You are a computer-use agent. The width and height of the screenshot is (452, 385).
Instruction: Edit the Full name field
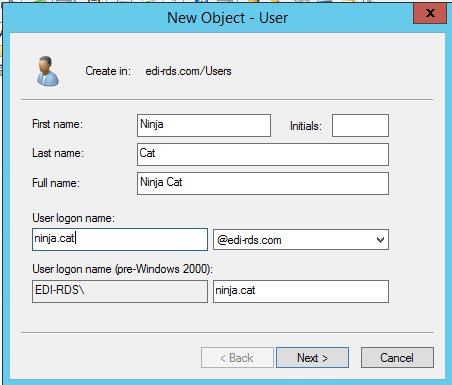[x=263, y=183]
